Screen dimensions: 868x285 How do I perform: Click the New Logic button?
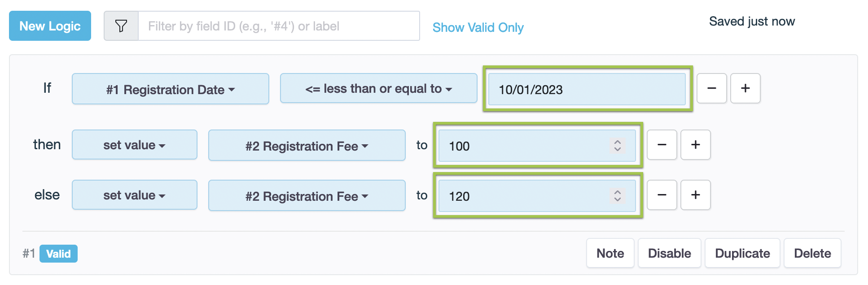click(x=50, y=26)
